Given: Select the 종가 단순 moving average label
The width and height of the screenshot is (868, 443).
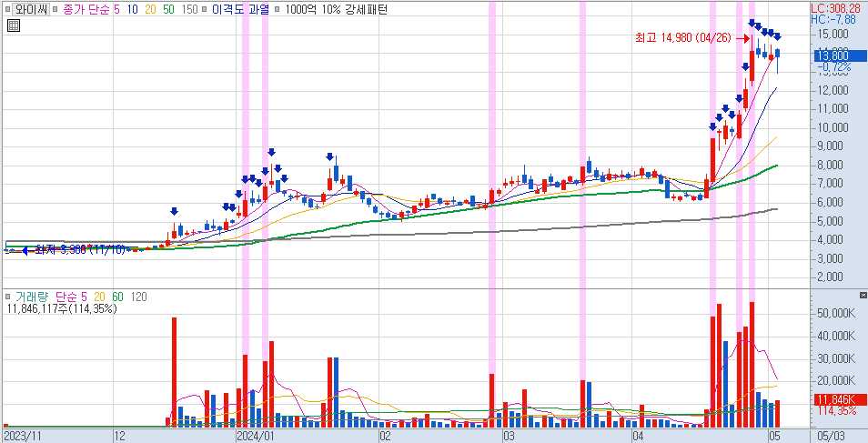Looking at the screenshot, I should point(86,9).
